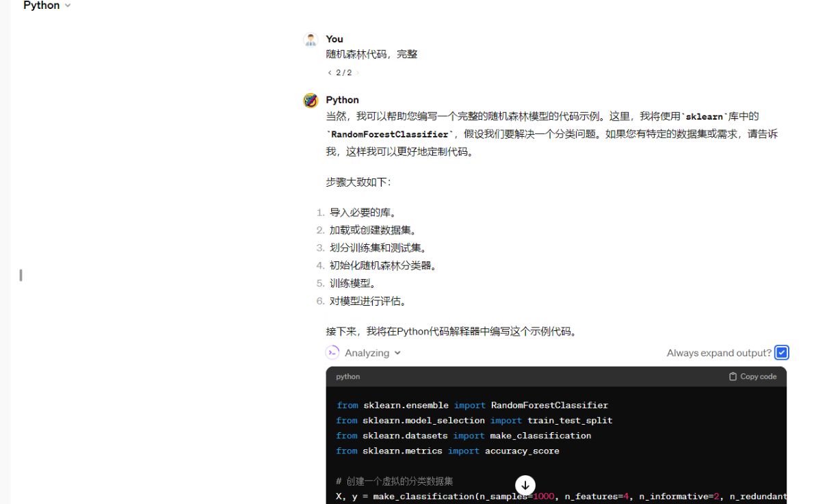The height and width of the screenshot is (504, 827).
Task: Click code line importing make_classification
Action: (464, 436)
